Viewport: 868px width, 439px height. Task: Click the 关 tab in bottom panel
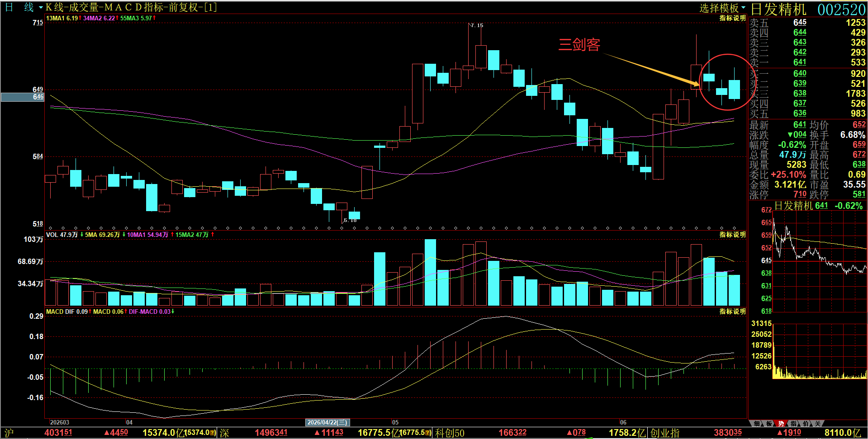pyautogui.click(x=818, y=424)
